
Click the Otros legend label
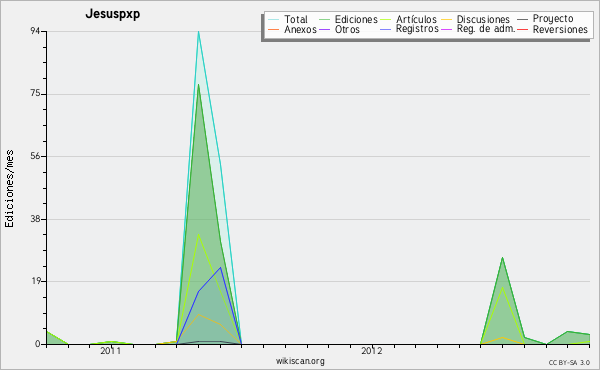347,29
